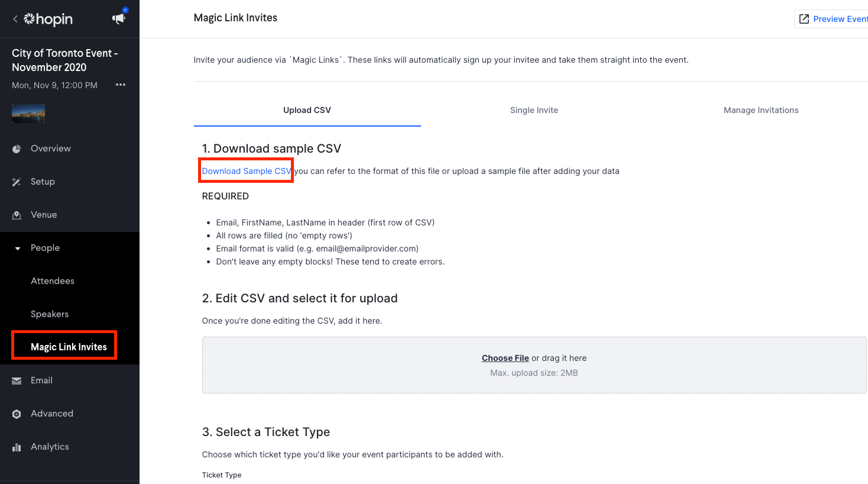868x484 pixels.
Task: Click the external-link icon on Preview Event
Action: click(804, 18)
